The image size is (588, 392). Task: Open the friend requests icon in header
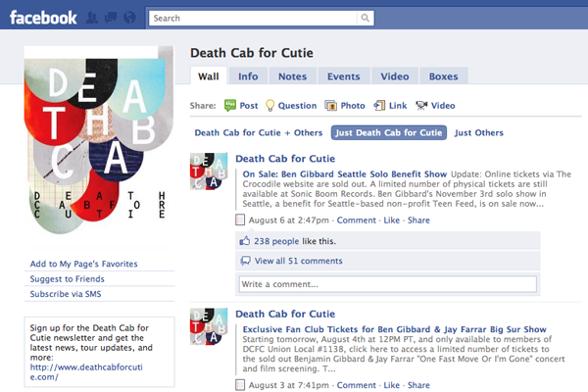point(92,18)
